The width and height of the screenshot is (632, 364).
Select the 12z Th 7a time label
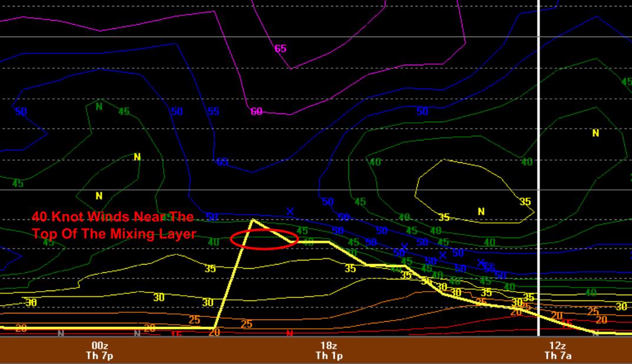(x=557, y=350)
